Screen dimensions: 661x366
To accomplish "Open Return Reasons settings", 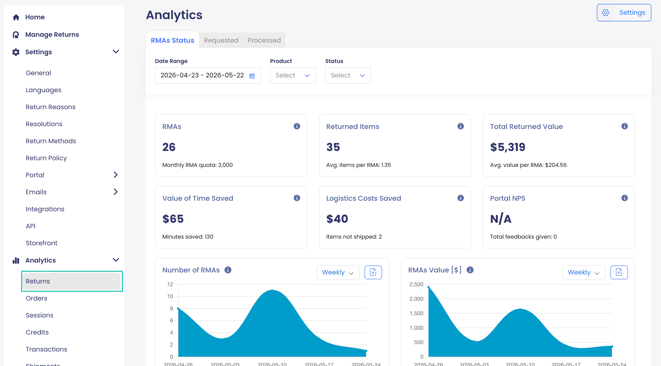I will click(51, 107).
